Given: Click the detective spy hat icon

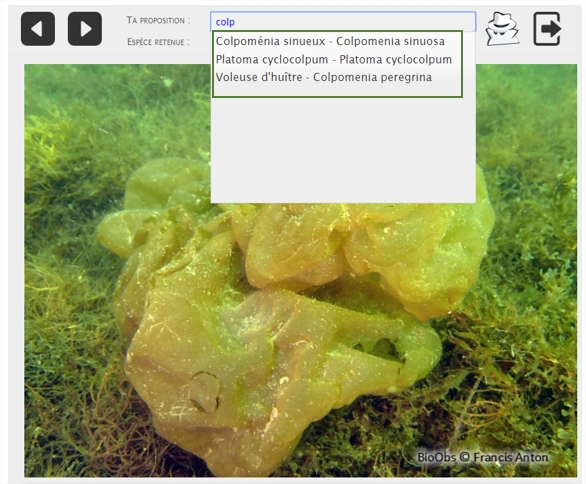Looking at the screenshot, I should point(502,29).
